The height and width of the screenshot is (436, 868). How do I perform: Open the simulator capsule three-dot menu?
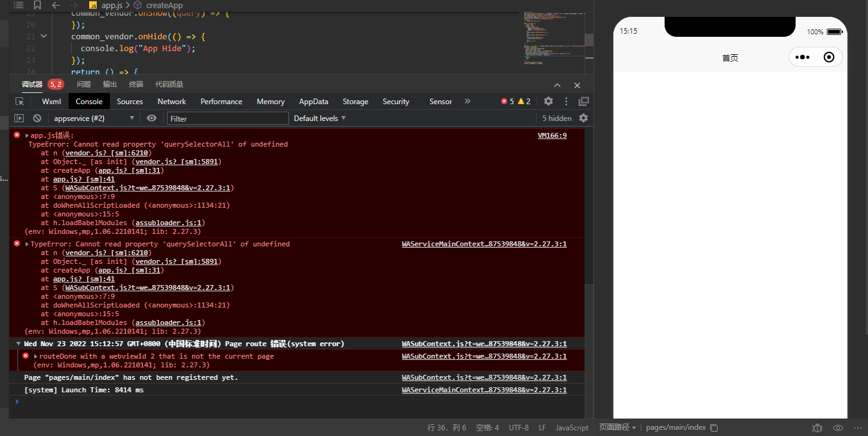tap(802, 57)
